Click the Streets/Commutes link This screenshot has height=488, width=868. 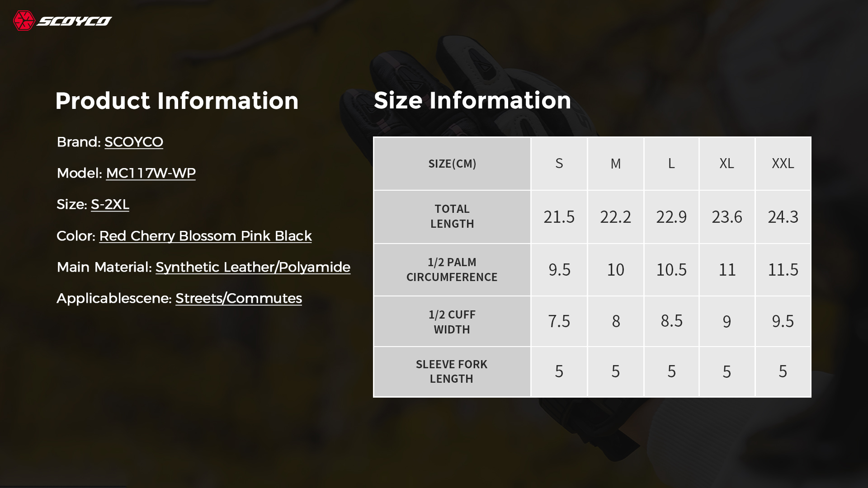[238, 298]
